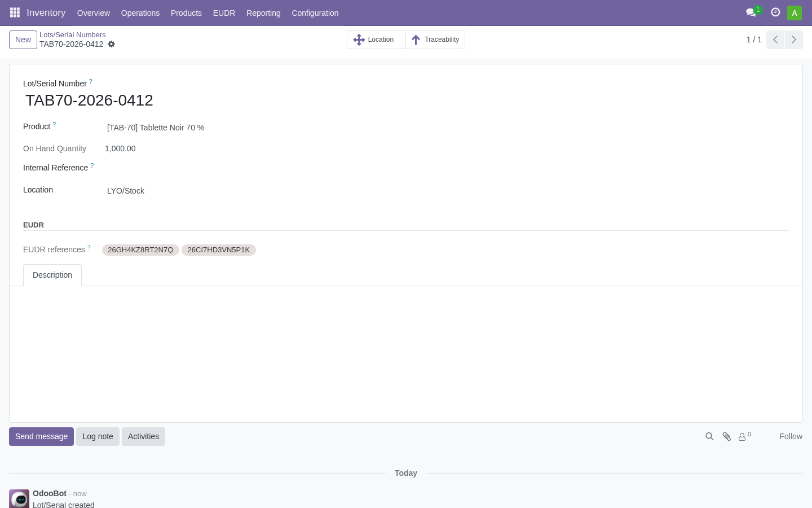Click the OdooBot avatar image
This screenshot has height=508, width=812.
click(x=19, y=499)
